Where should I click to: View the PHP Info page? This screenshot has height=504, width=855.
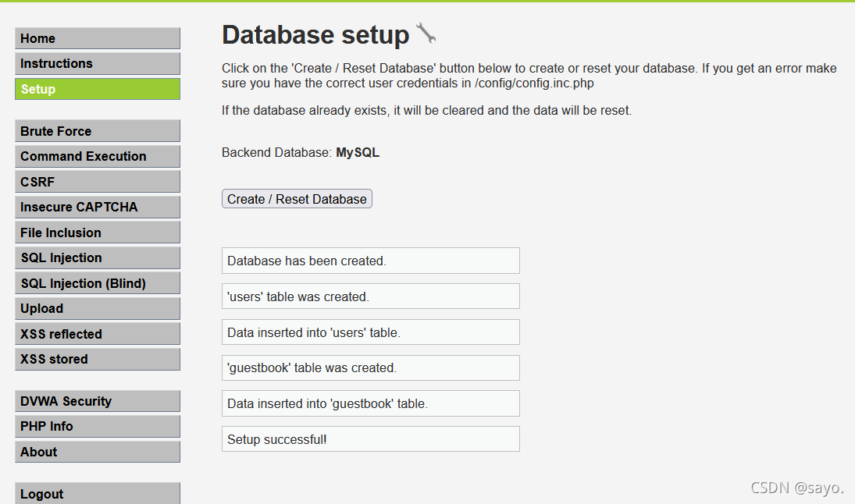coord(98,426)
